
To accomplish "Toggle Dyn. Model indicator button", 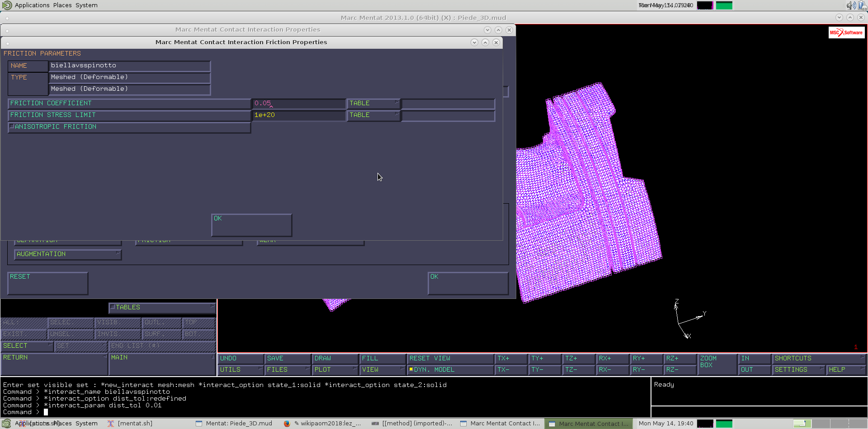I will pyautogui.click(x=450, y=370).
